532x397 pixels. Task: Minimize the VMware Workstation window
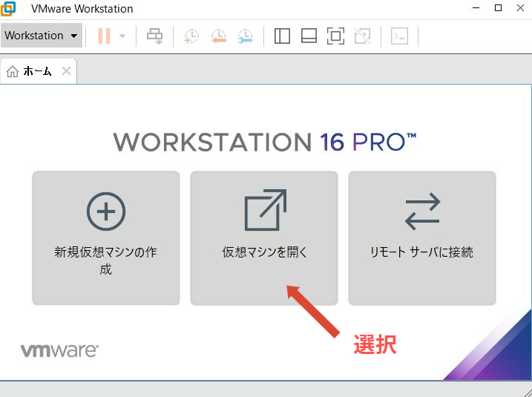tap(476, 8)
